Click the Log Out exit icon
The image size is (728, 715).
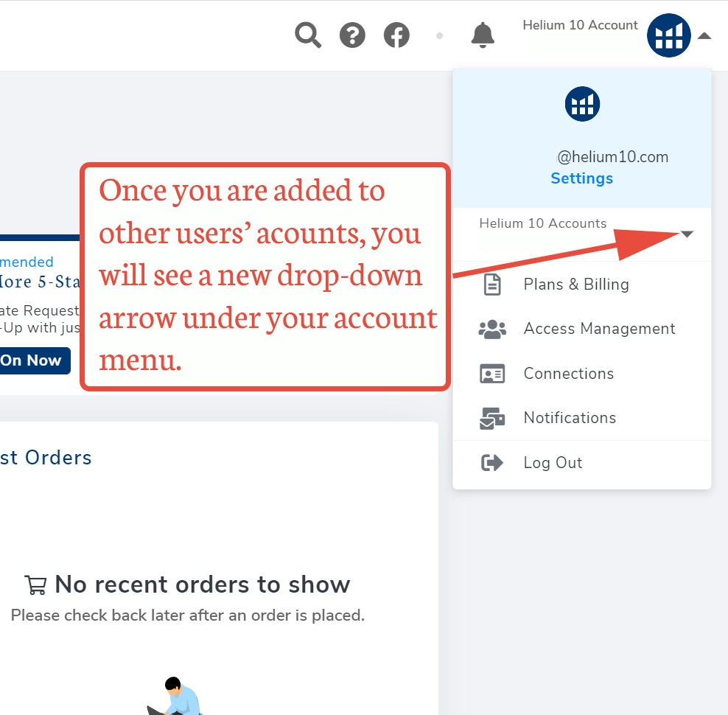tap(492, 463)
